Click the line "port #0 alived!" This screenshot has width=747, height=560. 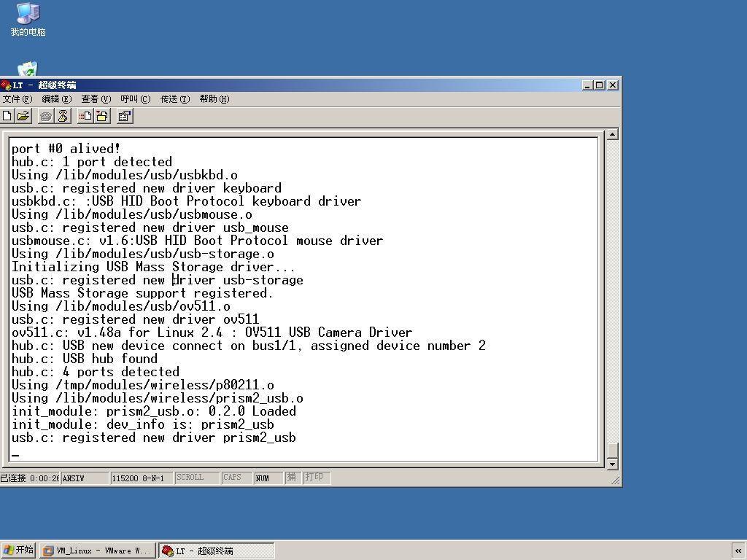pos(66,149)
